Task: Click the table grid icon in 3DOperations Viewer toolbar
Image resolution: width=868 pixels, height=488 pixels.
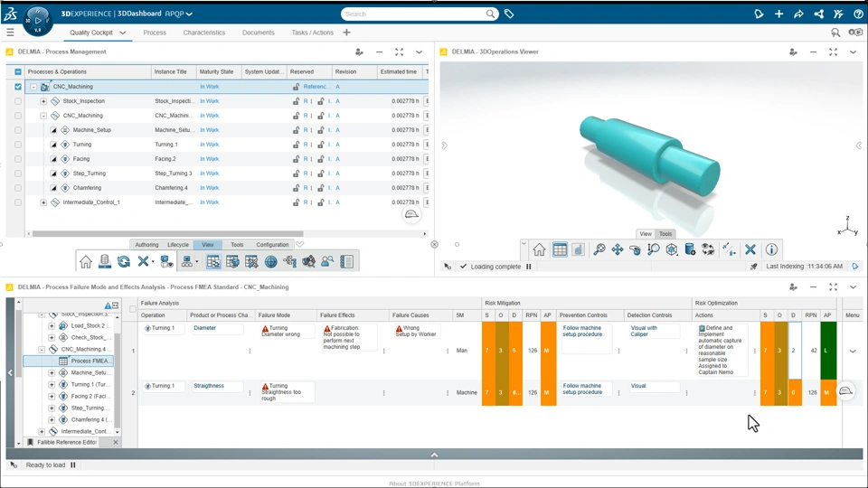Action: point(560,249)
